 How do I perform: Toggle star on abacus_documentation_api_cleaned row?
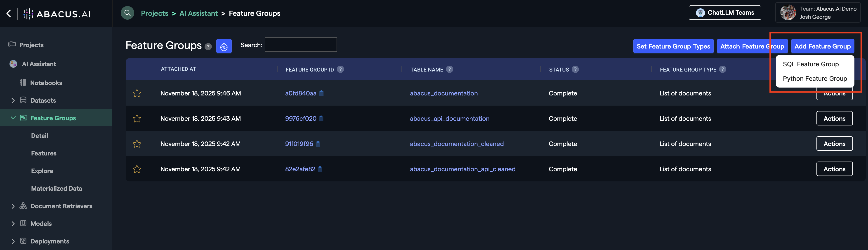[x=137, y=169]
